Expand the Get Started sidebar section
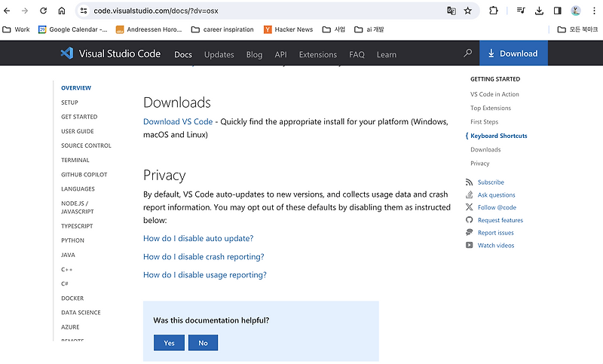The image size is (603, 364). coord(79,117)
